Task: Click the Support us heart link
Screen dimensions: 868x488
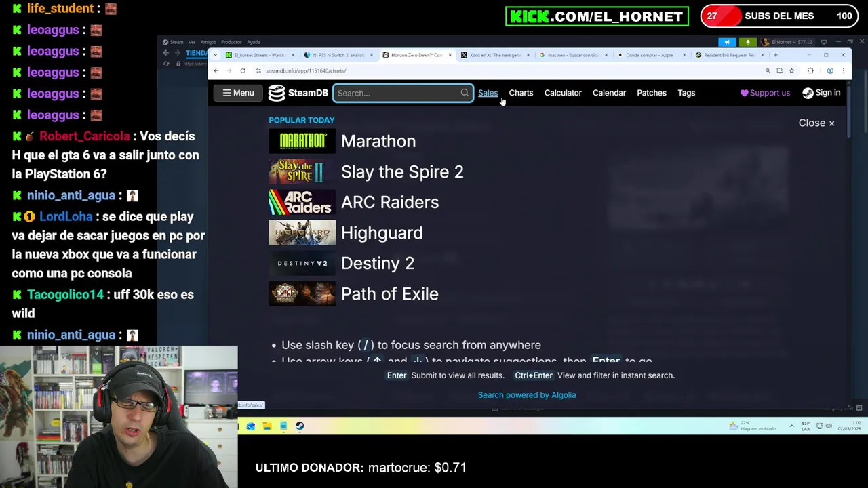Action: coord(765,93)
